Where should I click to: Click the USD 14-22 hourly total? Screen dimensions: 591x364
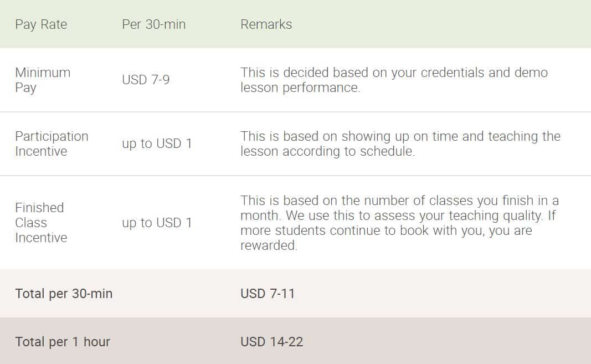(x=272, y=342)
